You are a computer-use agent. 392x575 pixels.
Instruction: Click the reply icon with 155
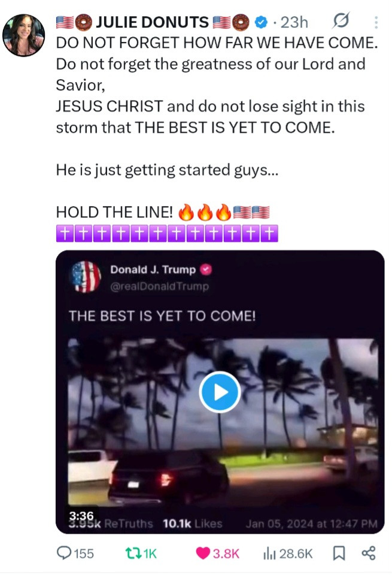click(x=75, y=553)
